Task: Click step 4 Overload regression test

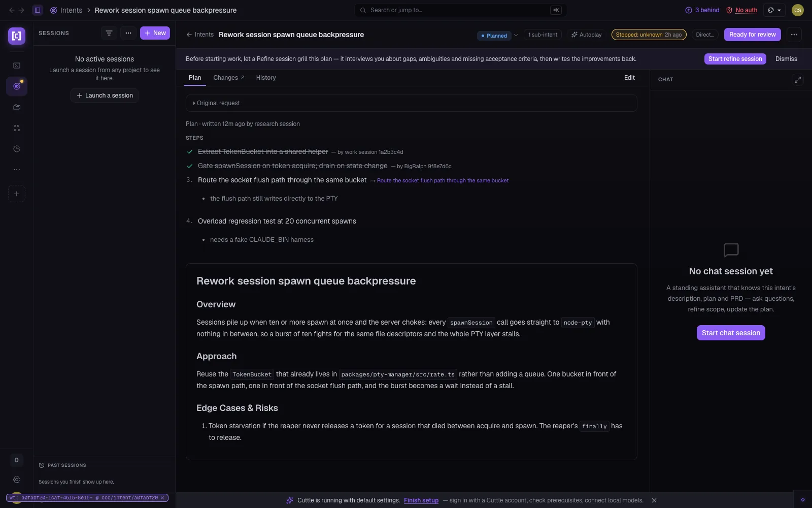Action: coord(277,221)
